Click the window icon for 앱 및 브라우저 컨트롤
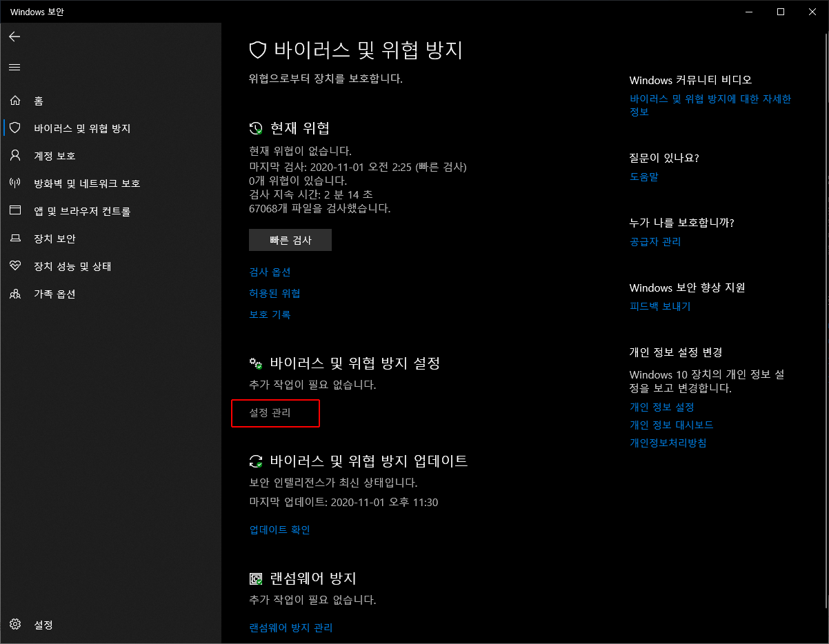829x644 pixels. click(15, 211)
